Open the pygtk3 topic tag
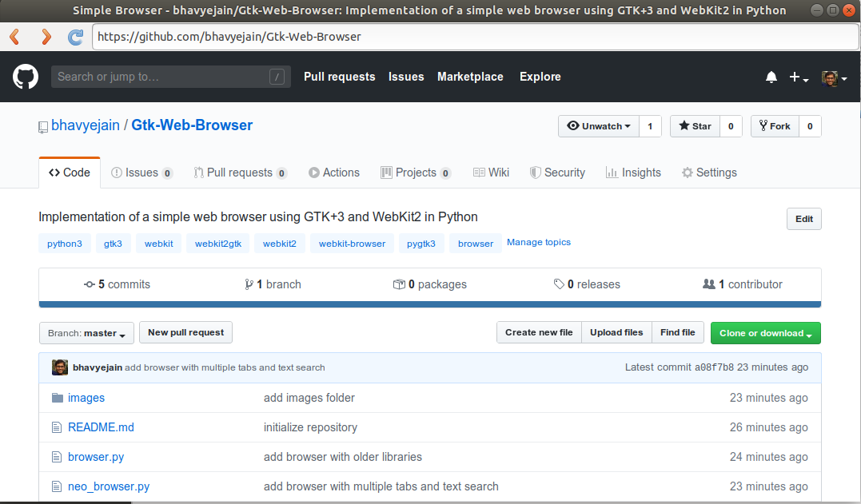This screenshot has height=504, width=861. (421, 244)
